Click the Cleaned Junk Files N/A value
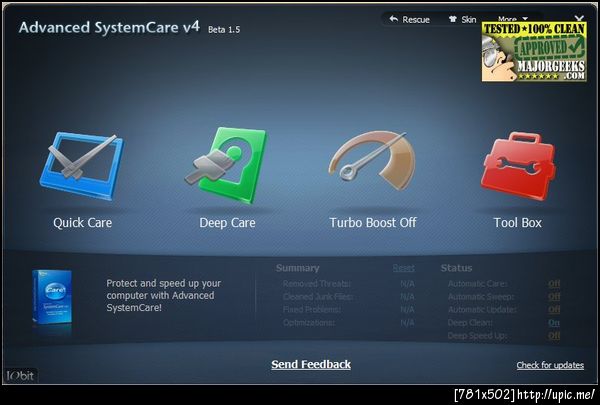Screen dimensions: 600x405 407,297
